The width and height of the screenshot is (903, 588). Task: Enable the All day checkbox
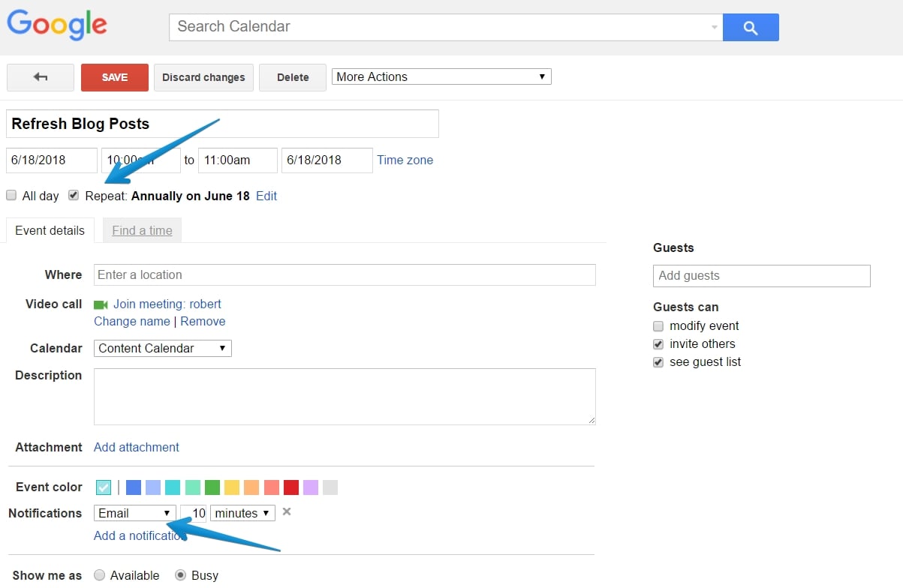point(11,196)
